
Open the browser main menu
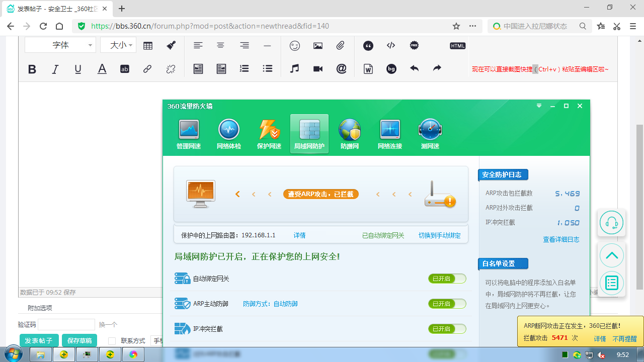[x=633, y=26]
